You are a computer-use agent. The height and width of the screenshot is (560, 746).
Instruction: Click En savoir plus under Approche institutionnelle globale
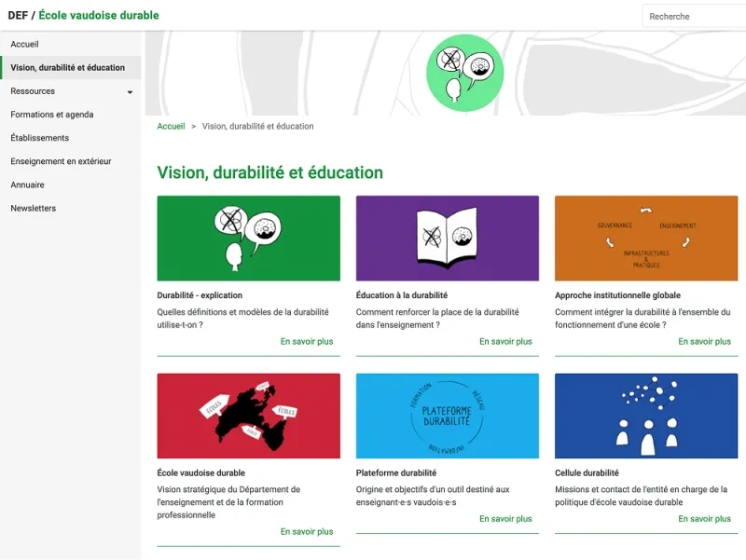pos(704,341)
